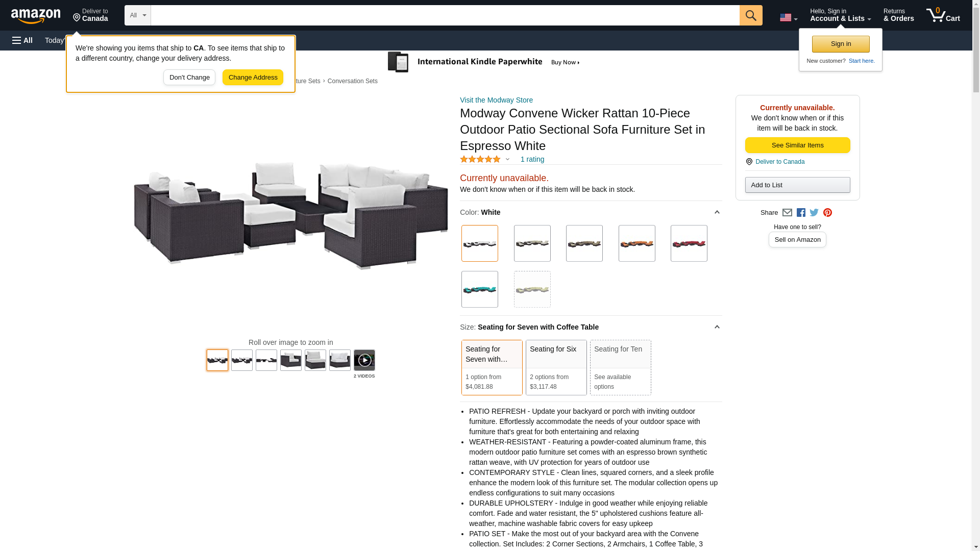This screenshot has height=551, width=980.
Task: Open the search category All dropdown
Action: point(138,15)
